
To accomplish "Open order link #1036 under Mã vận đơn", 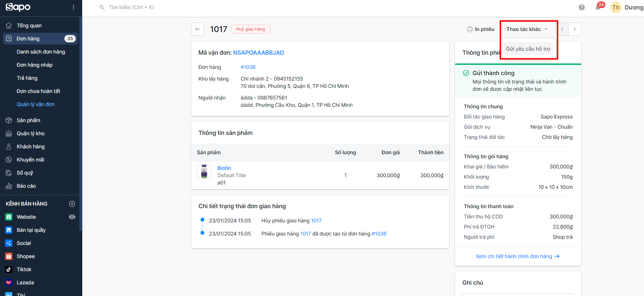I will [x=248, y=67].
